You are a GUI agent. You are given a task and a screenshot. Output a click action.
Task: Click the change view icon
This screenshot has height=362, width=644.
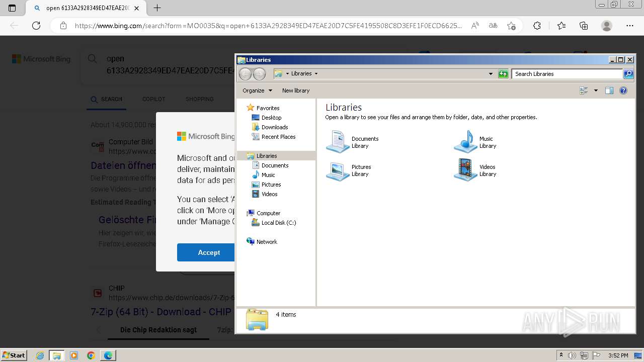[584, 90]
